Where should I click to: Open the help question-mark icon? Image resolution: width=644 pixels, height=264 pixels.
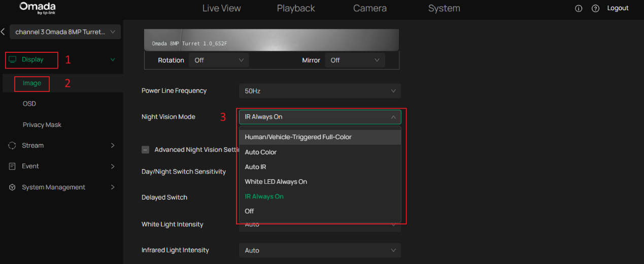(x=596, y=9)
